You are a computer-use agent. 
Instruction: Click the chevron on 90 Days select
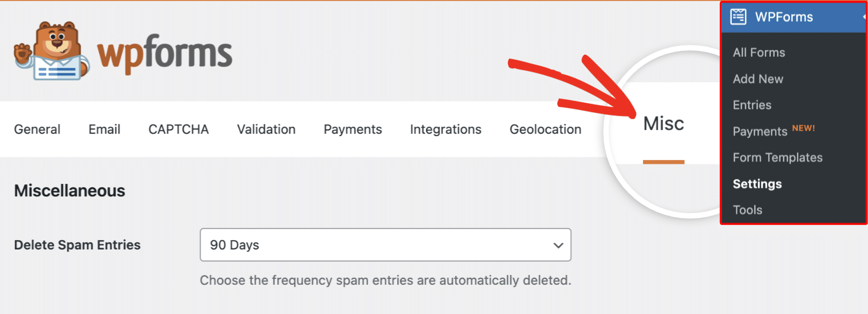click(x=558, y=245)
